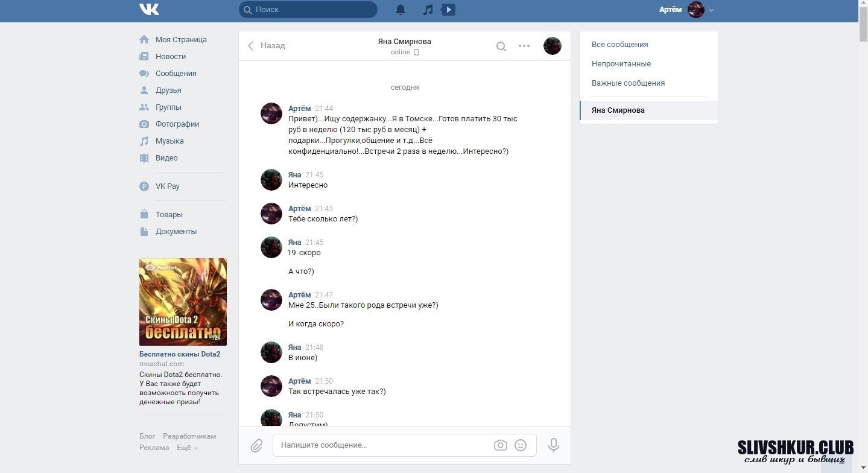This screenshot has height=473, width=868.
Task: Open Яна Смирнова profile from chat header name
Action: click(404, 42)
